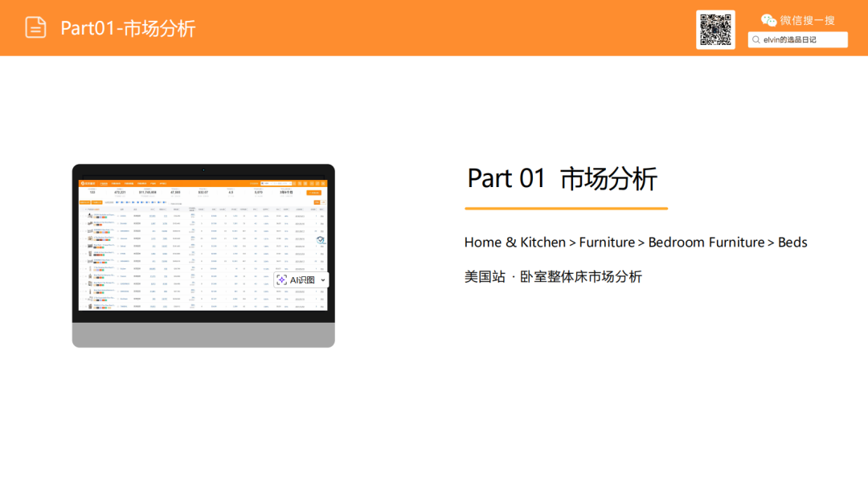This screenshot has height=485, width=868.
Task: Check the select-all checkbox in the table header
Action: click(x=82, y=210)
